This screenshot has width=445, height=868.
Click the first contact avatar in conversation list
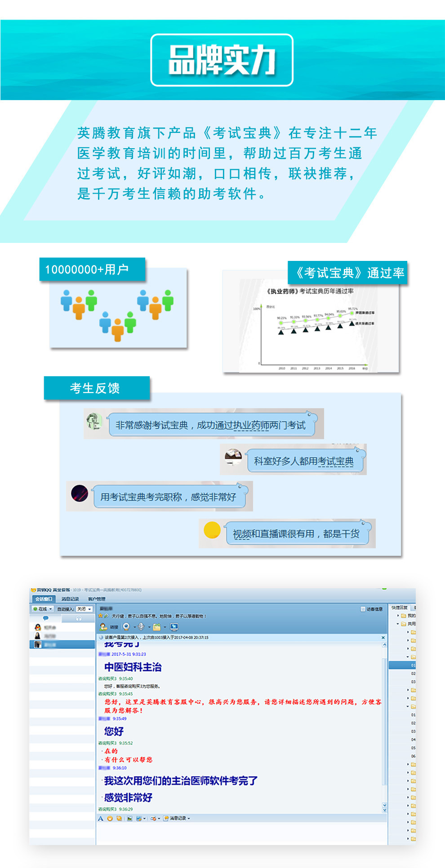tap(38, 627)
